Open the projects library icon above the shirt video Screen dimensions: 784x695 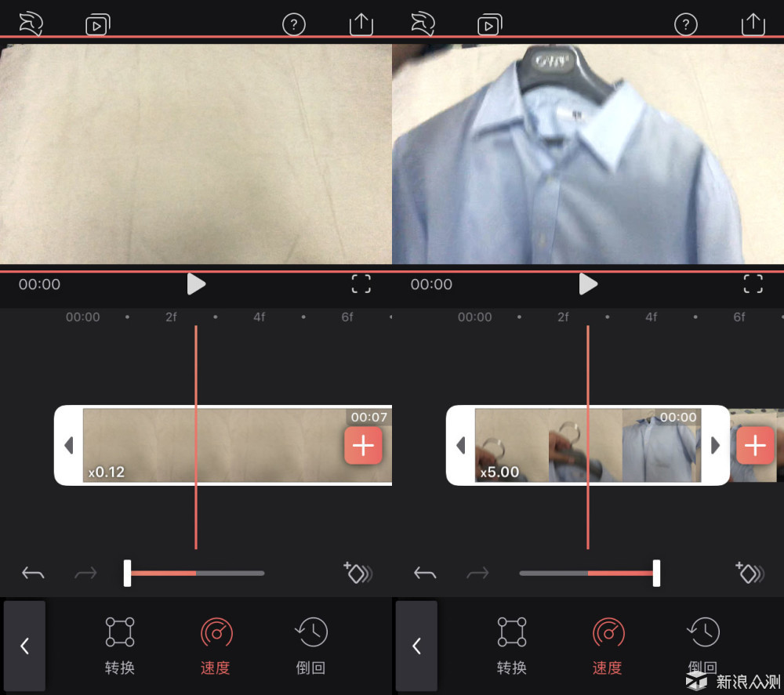[x=489, y=24]
